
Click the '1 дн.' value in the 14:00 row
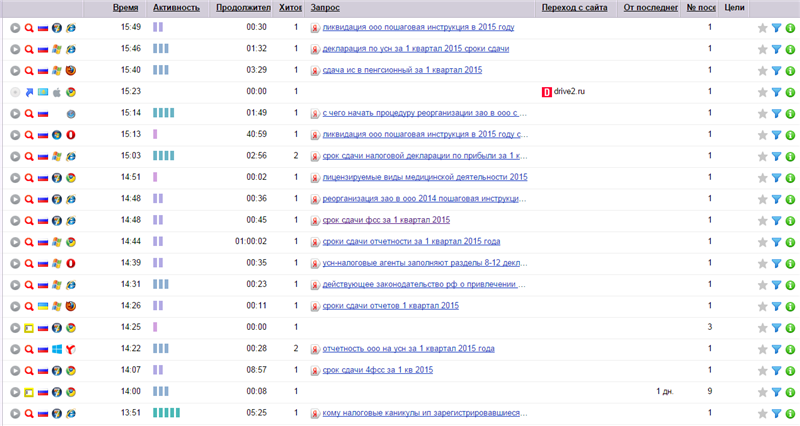[665, 392]
